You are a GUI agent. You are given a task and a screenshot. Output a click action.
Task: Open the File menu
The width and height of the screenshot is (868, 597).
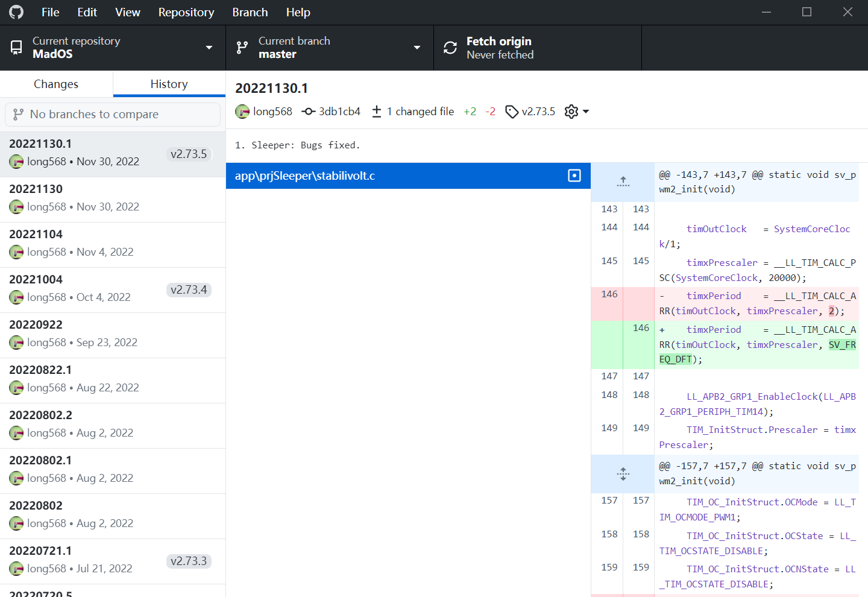point(51,12)
